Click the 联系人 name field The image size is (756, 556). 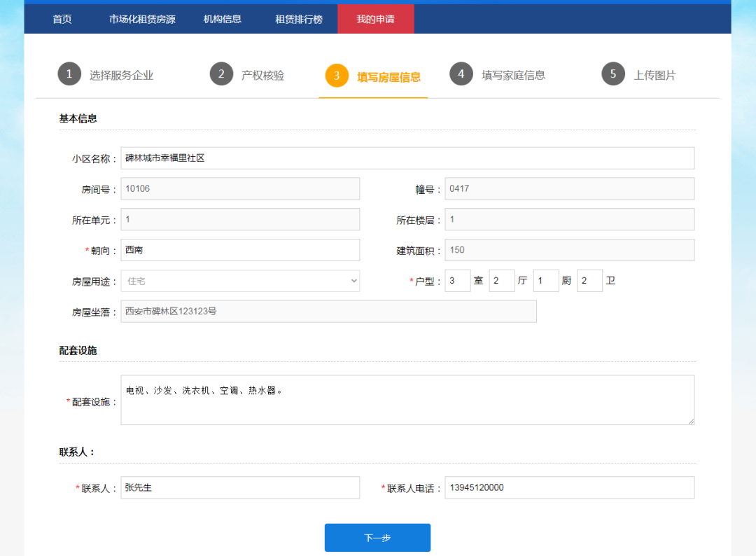click(x=240, y=487)
